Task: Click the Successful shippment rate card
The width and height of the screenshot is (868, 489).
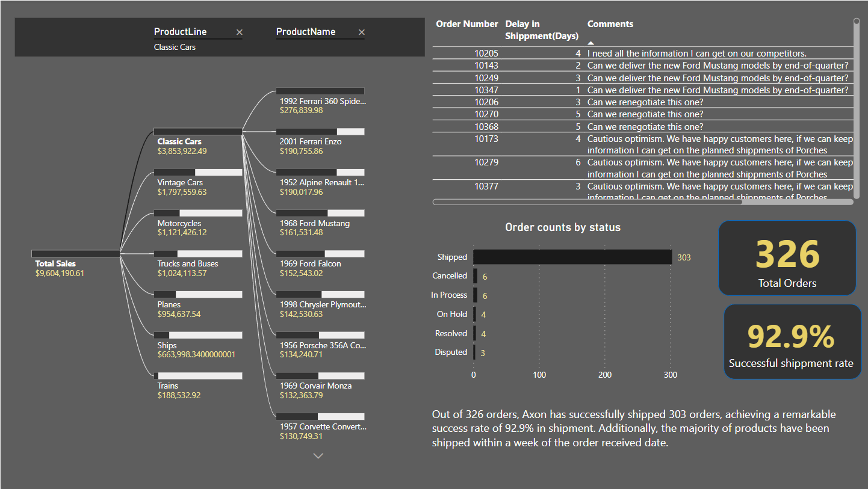Action: tap(792, 342)
